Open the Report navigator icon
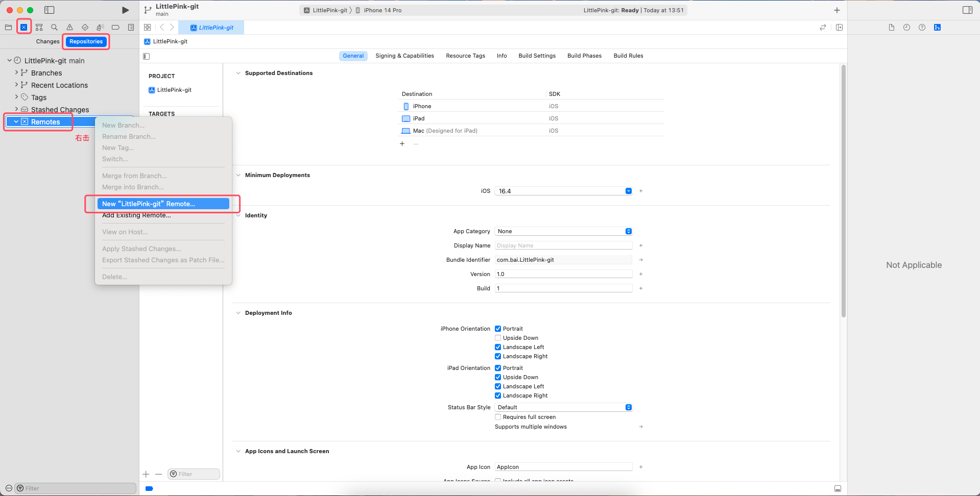 (131, 27)
